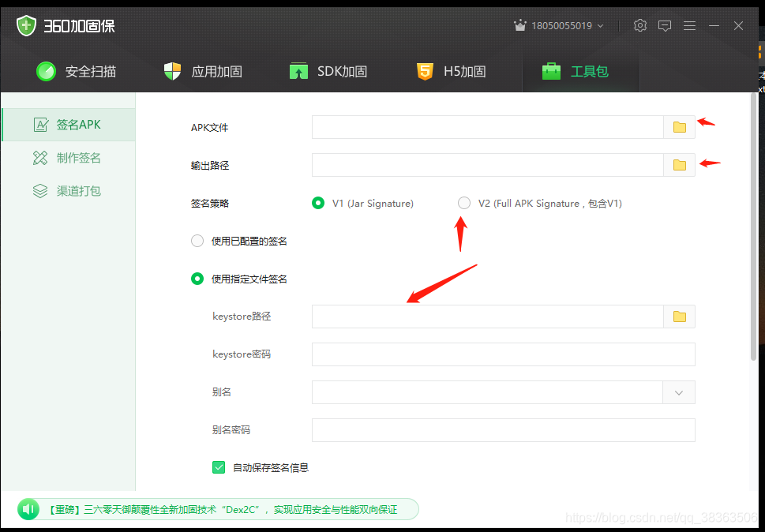Select 渠道打包 in sidebar

[x=69, y=191]
